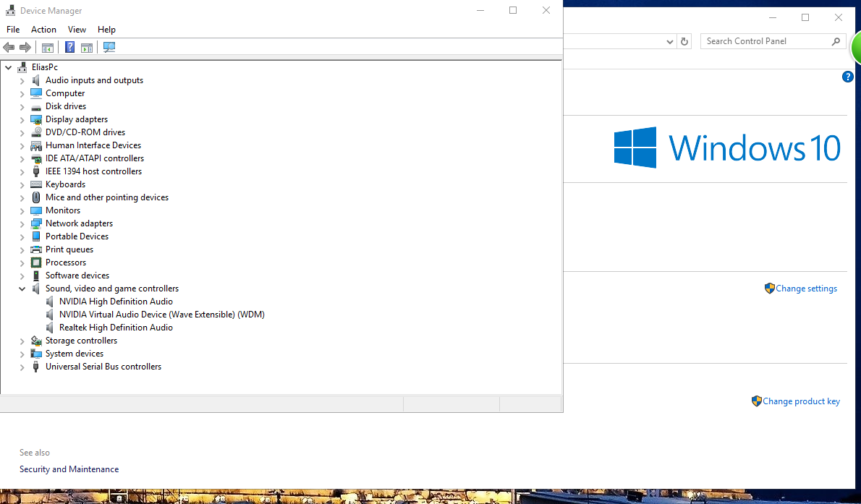
Task: Show/Hide Action Pane toolbar icon
Action: pos(87,47)
